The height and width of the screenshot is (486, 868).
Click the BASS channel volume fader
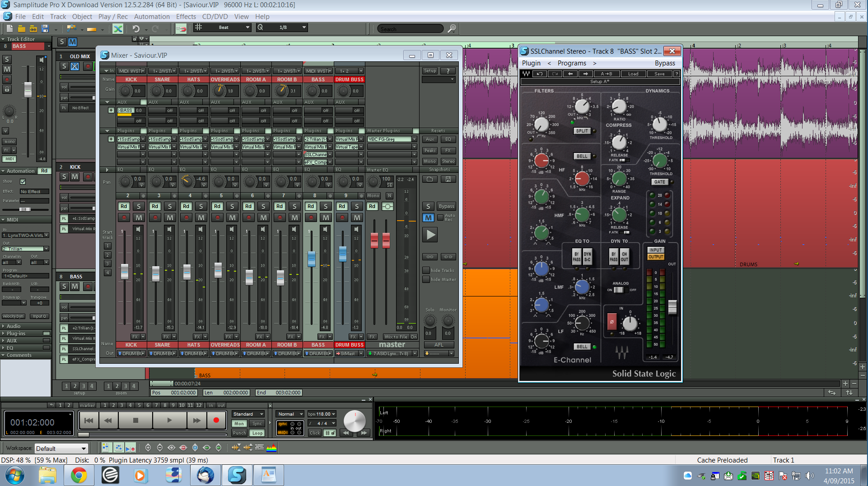(311, 259)
